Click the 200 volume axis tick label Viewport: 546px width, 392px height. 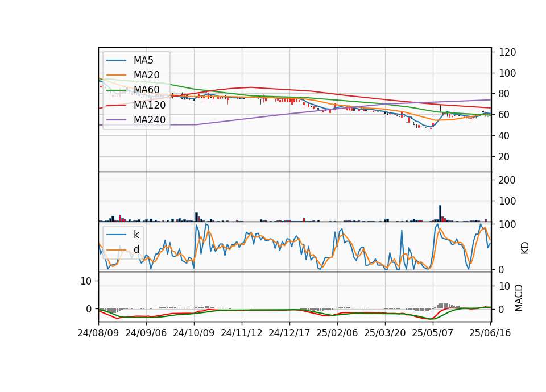pos(507,180)
